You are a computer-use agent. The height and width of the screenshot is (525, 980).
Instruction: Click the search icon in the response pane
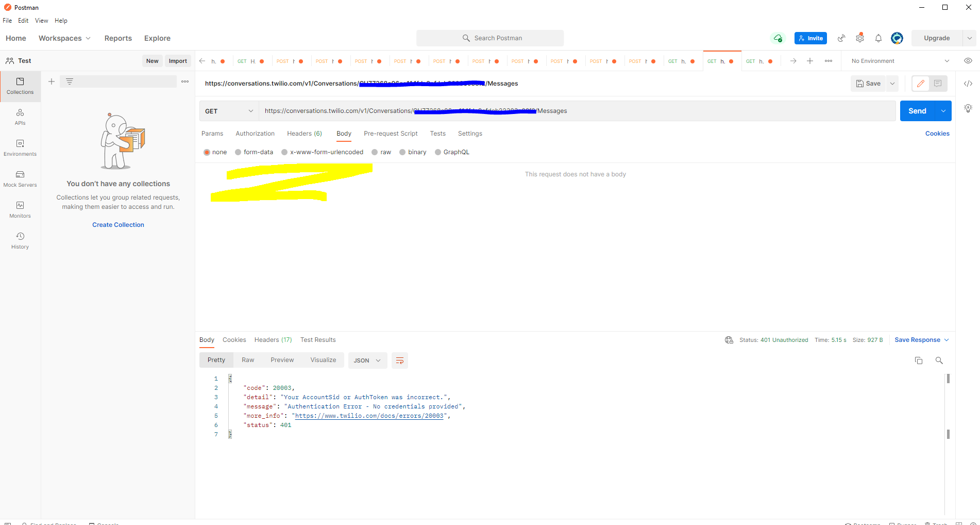(939, 360)
